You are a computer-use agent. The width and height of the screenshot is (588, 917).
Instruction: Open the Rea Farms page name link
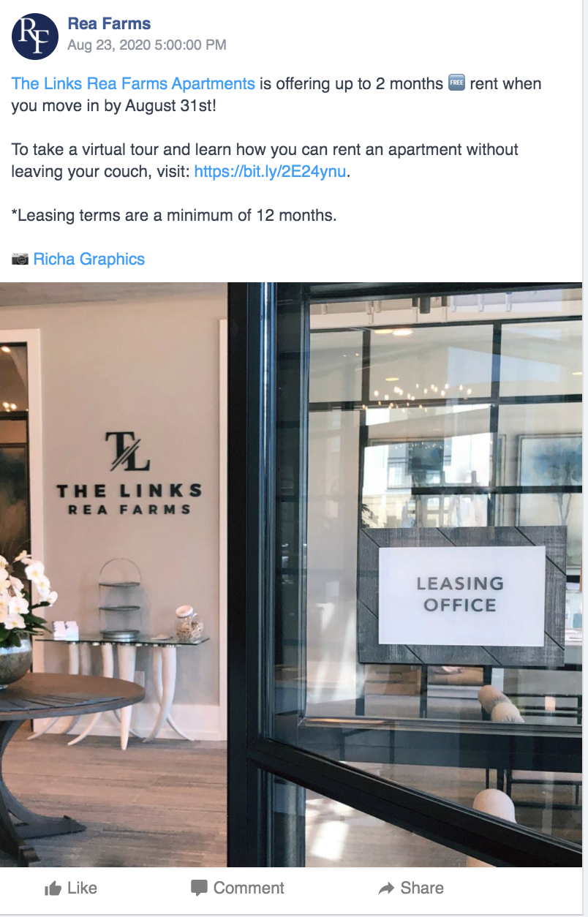click(109, 24)
